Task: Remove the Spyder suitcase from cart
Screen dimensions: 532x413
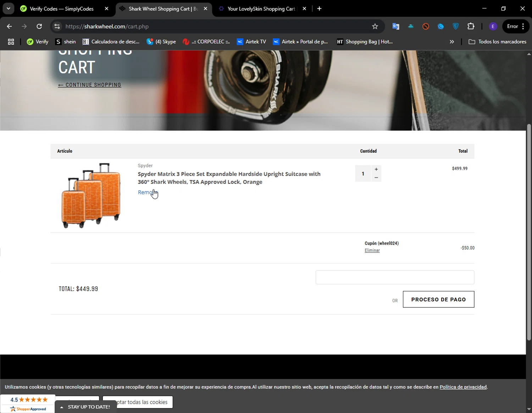Action: 147,192
